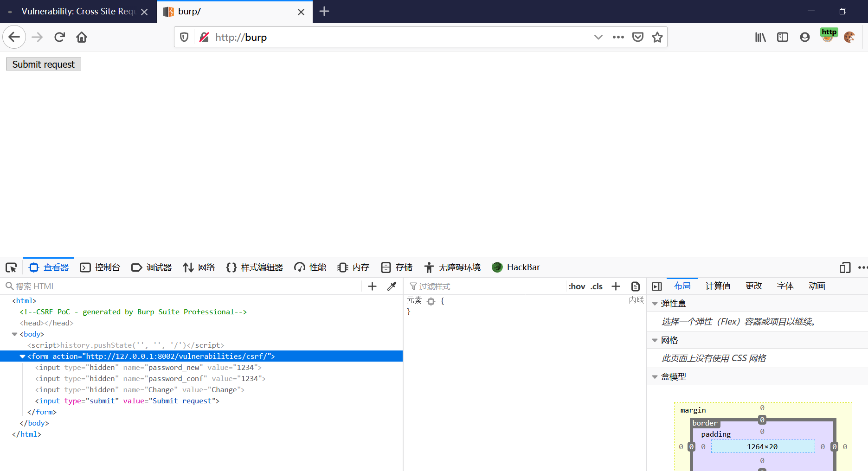Follow the form action URL link
The image size is (868, 471).
(x=177, y=356)
